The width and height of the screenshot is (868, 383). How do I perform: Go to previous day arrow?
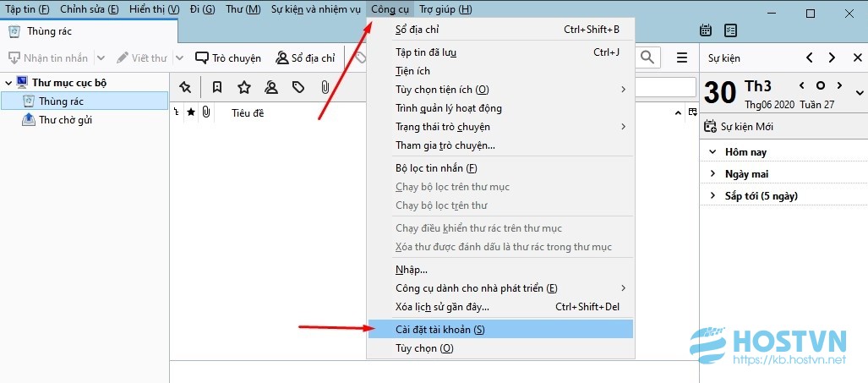click(801, 85)
